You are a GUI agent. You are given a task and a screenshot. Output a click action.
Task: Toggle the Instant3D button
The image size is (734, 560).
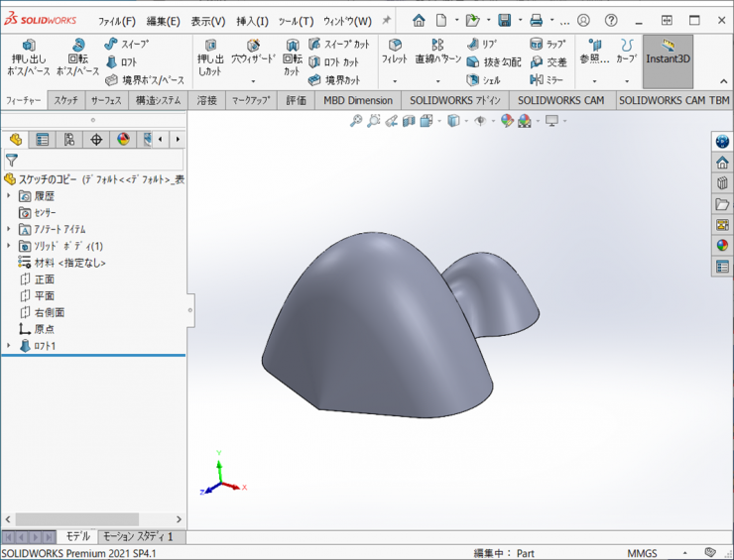(668, 53)
